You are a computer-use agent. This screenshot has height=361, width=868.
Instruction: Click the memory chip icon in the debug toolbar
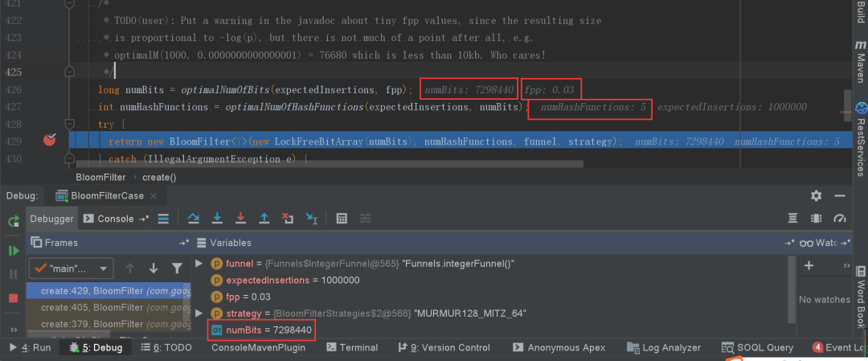[816, 219]
